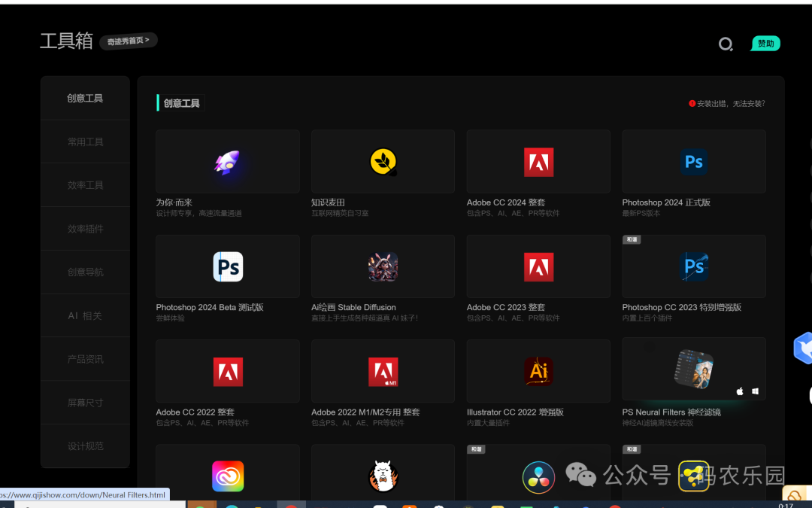Switch to AI 相关 category

[x=85, y=315]
